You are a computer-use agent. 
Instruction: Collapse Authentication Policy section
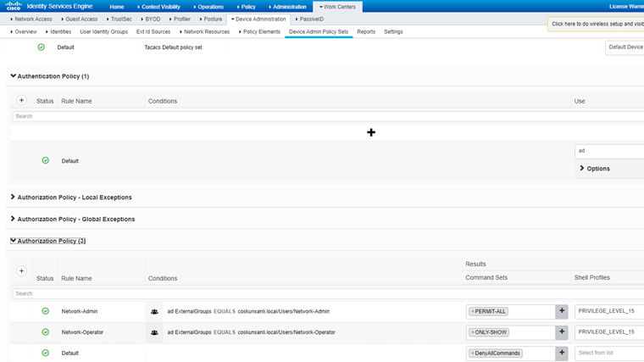pyautogui.click(x=14, y=76)
